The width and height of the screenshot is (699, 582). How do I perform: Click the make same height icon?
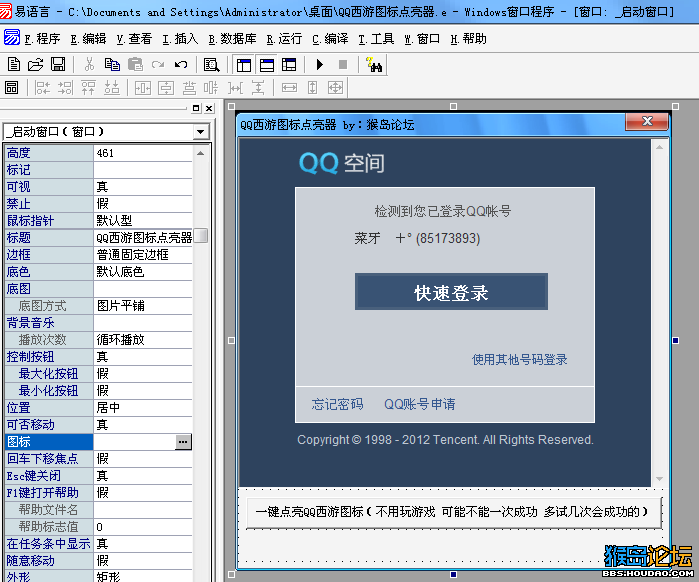tap(312, 88)
